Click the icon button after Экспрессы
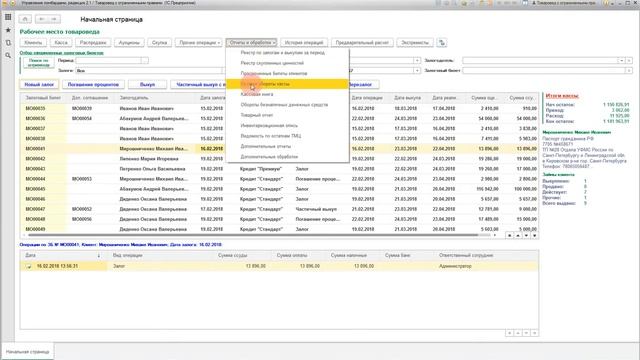This screenshot has height=360, width=640. point(441,42)
